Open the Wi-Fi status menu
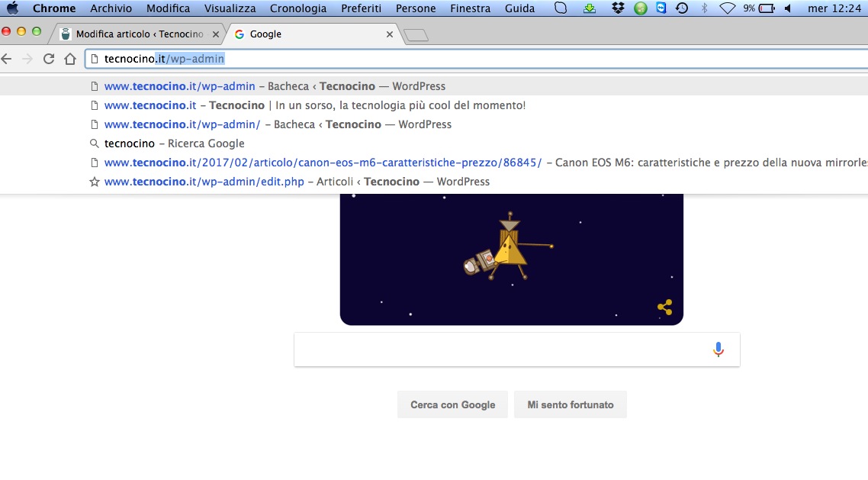Image resolution: width=868 pixels, height=480 pixels. 727,8
